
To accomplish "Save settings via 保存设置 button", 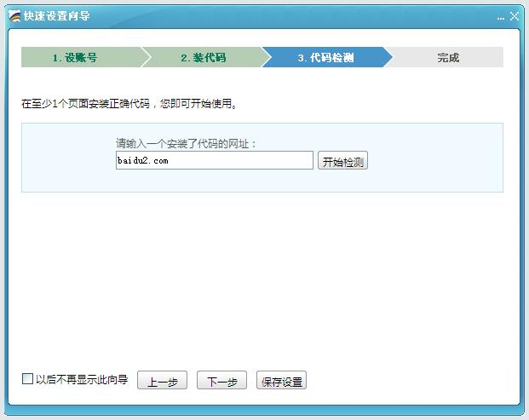I will pyautogui.click(x=281, y=382).
